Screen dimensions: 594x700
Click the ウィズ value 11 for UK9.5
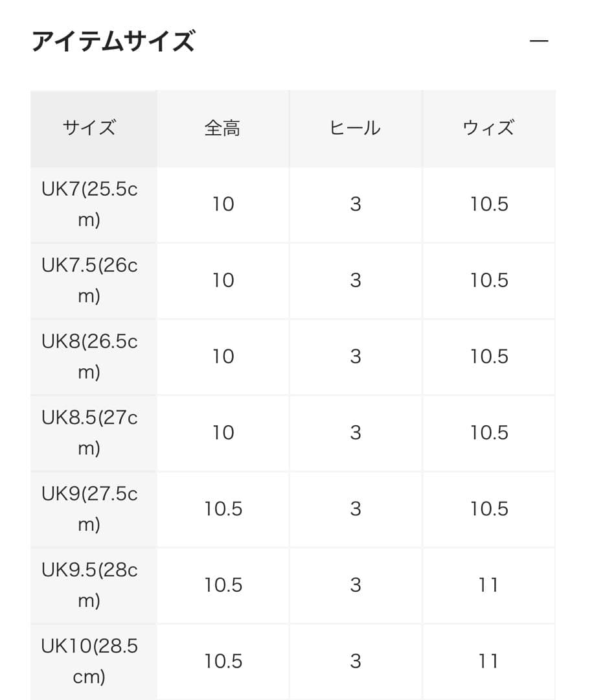pyautogui.click(x=489, y=584)
